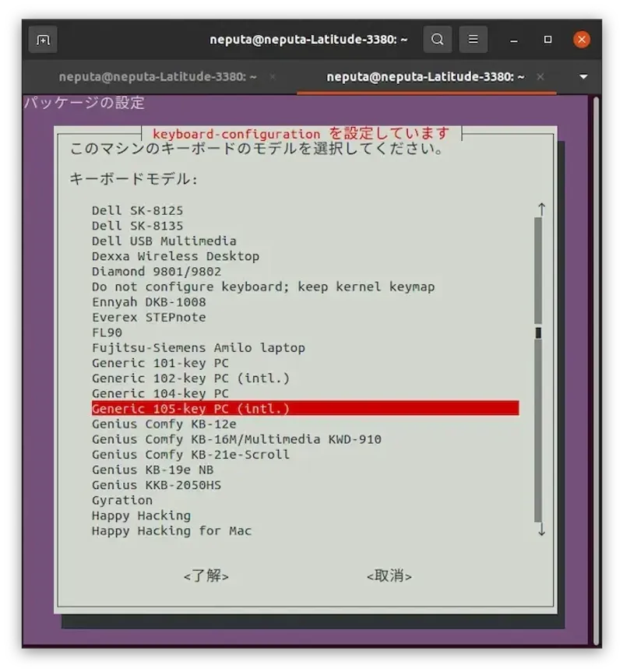Choose Dell USB Multimedia keyboard model
The image size is (623, 672).
click(164, 241)
